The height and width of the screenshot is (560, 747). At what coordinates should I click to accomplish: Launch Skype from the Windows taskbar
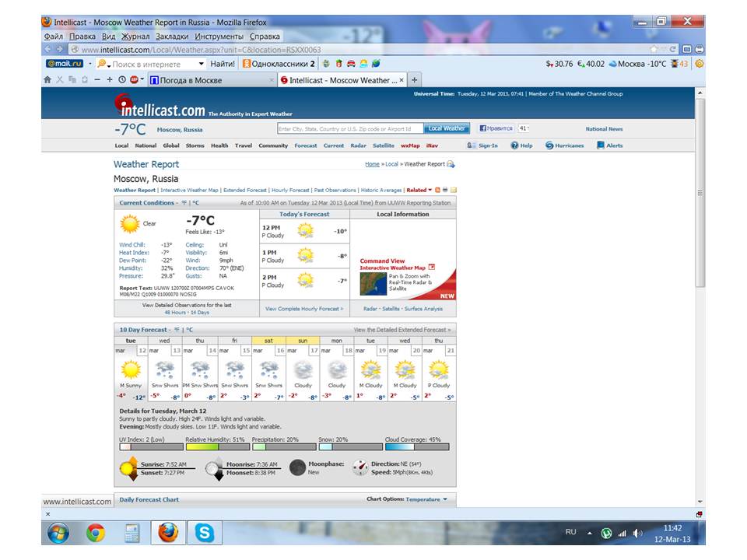coord(205,533)
